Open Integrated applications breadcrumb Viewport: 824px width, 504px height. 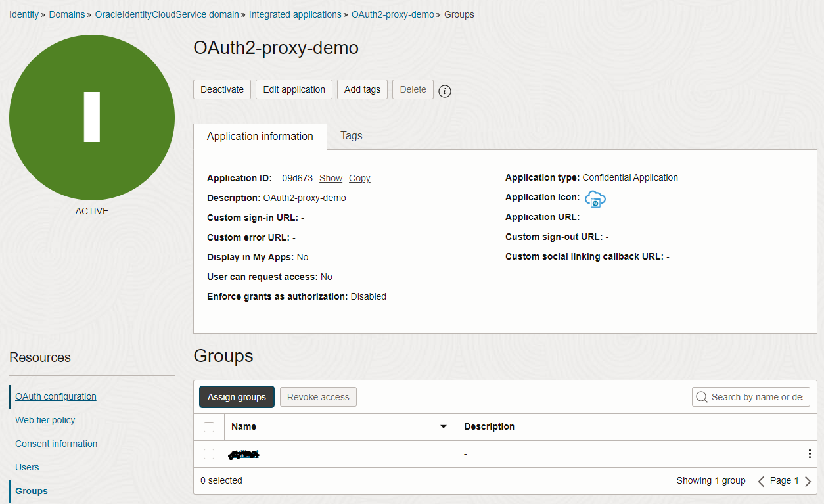pyautogui.click(x=295, y=14)
